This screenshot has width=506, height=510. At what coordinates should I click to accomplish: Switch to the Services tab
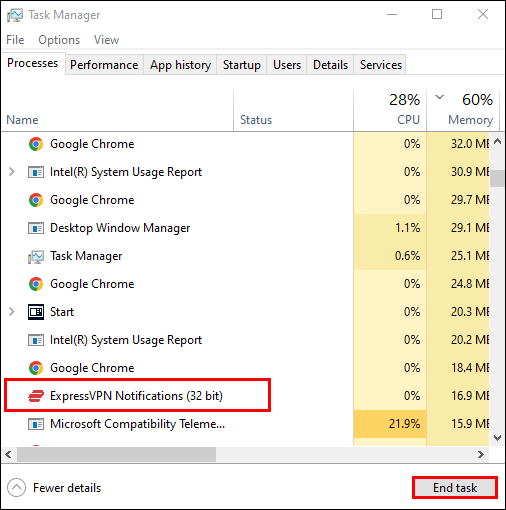click(381, 65)
